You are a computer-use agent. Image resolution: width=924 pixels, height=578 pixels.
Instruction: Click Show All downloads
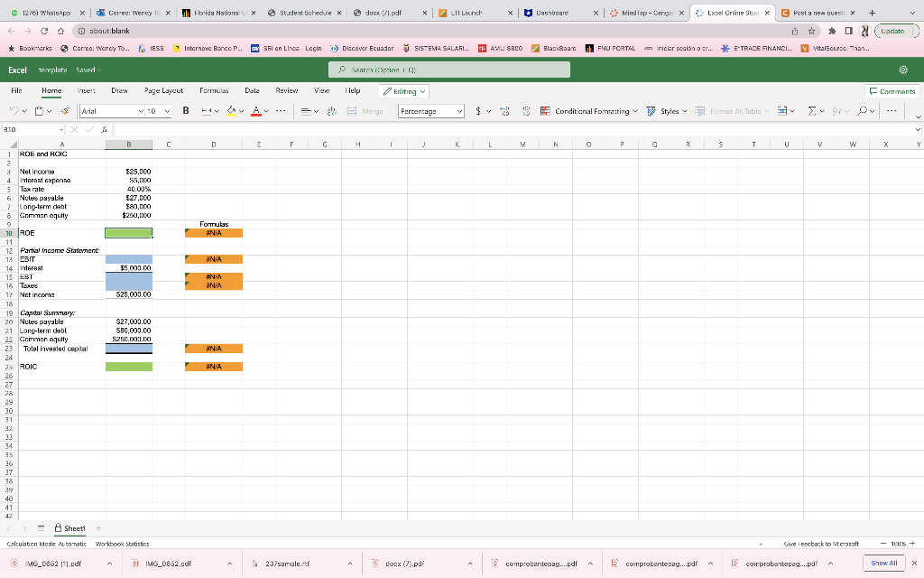coord(884,564)
